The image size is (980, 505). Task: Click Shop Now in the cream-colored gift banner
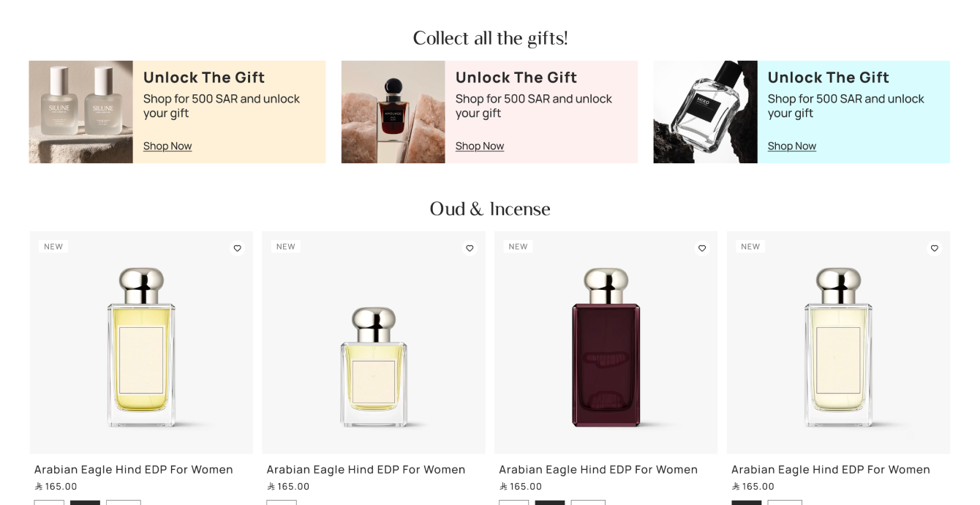tap(167, 146)
